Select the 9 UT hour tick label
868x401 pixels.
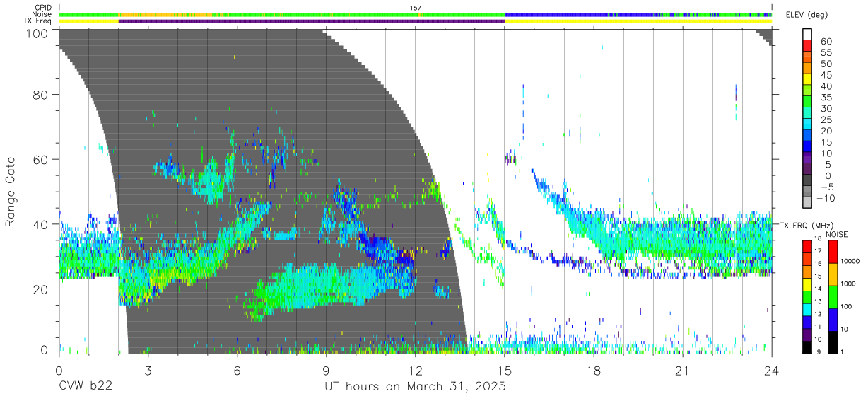(326, 371)
